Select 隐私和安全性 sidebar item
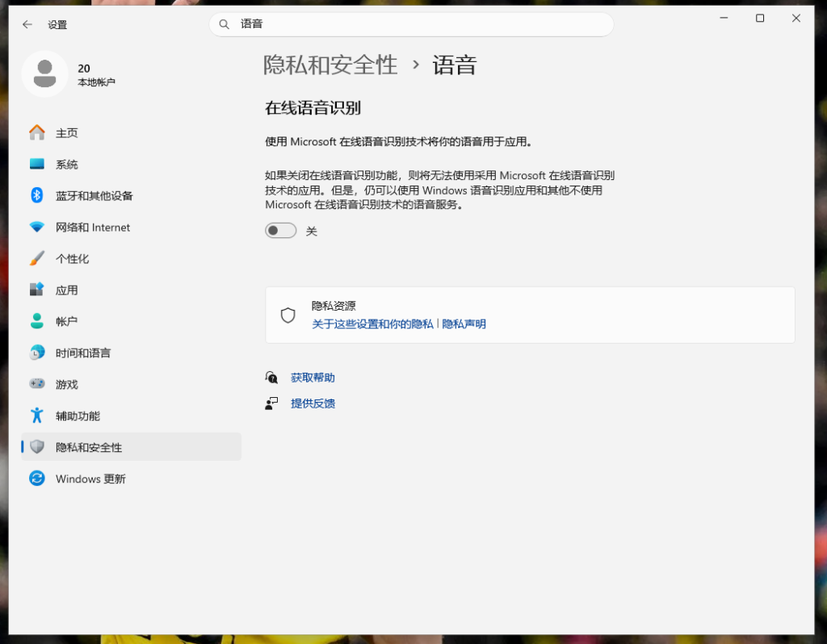Viewport: 827px width, 644px height. point(132,447)
